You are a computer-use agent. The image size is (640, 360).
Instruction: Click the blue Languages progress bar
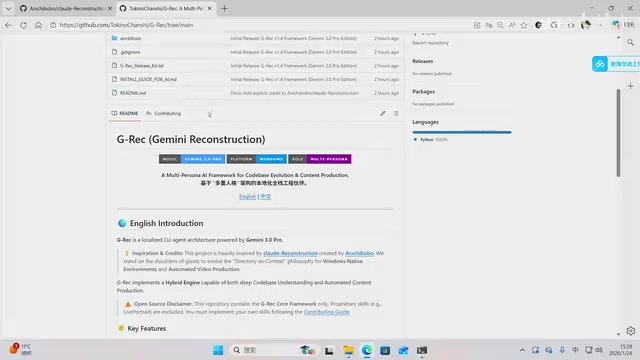click(x=462, y=132)
